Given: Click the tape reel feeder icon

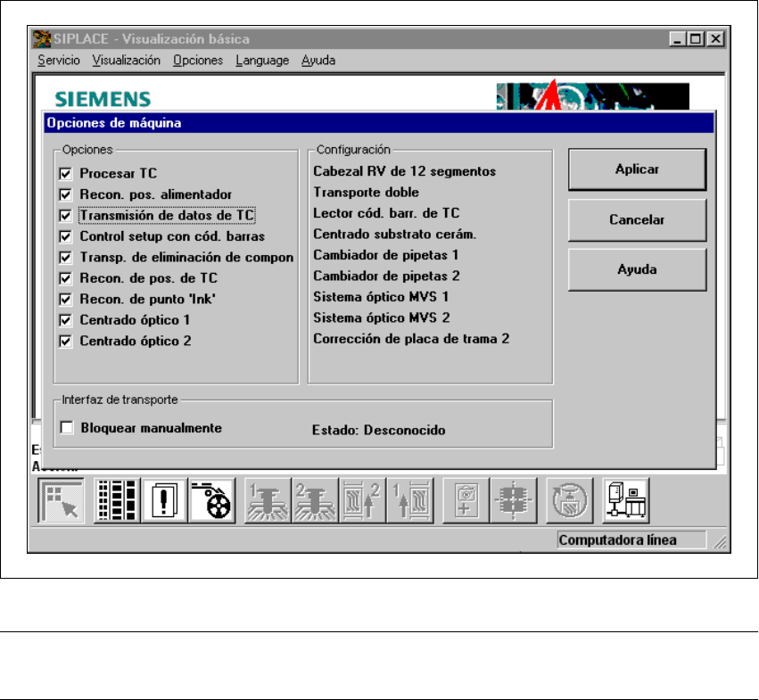Looking at the screenshot, I should (x=212, y=500).
